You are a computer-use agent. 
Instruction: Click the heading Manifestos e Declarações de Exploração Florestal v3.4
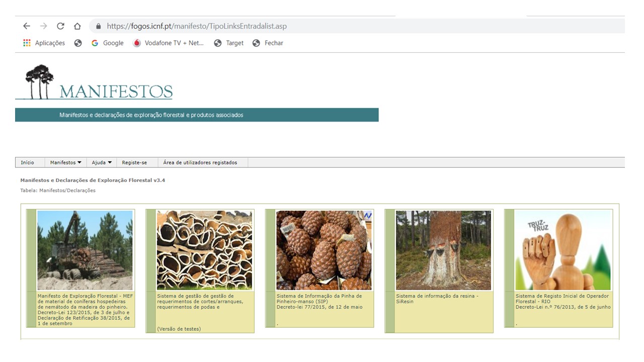[x=93, y=180]
